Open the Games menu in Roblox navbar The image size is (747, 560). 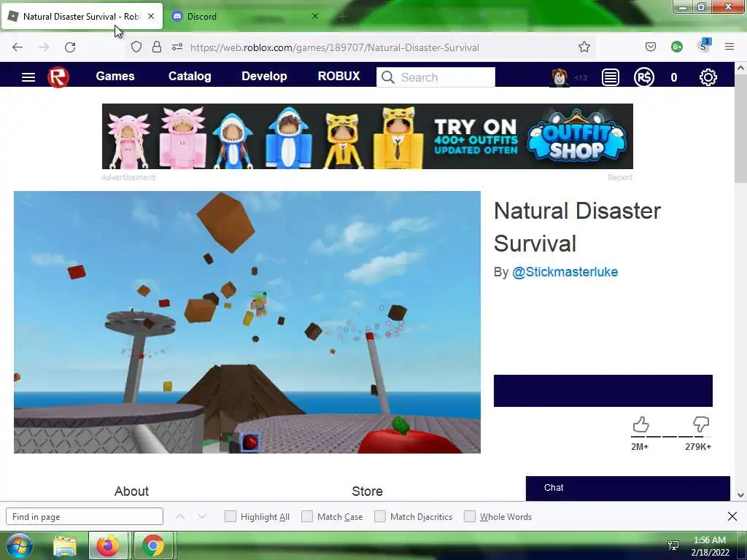pyautogui.click(x=115, y=76)
